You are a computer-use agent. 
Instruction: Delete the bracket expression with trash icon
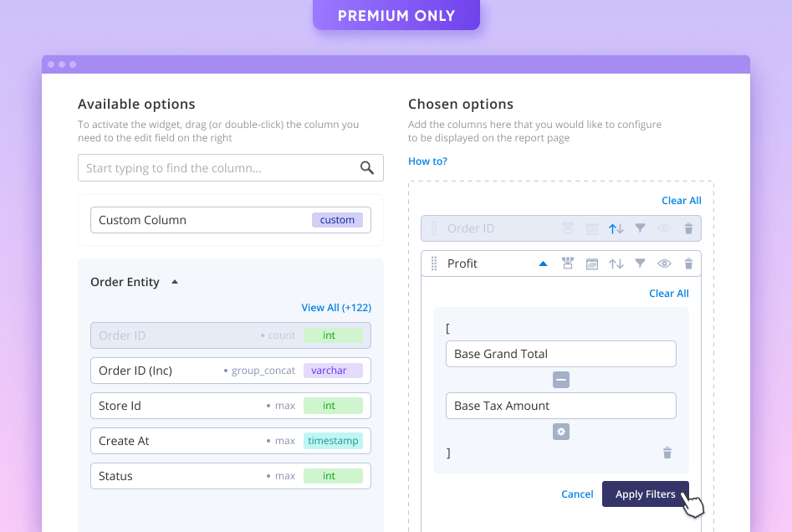667,453
